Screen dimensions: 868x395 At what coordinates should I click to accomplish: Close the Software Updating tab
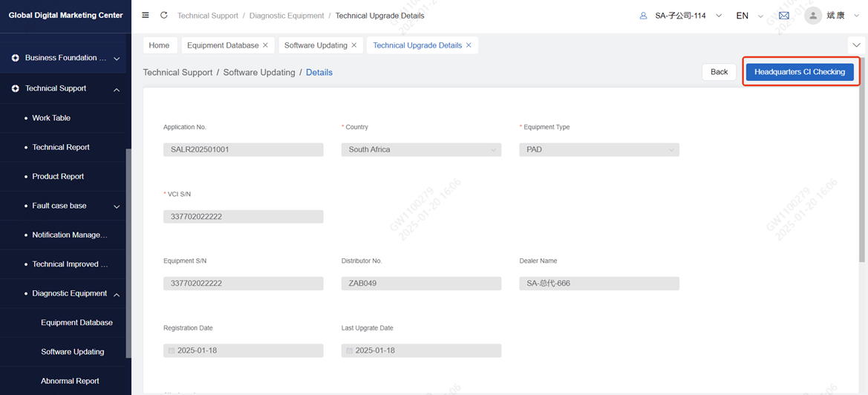354,45
